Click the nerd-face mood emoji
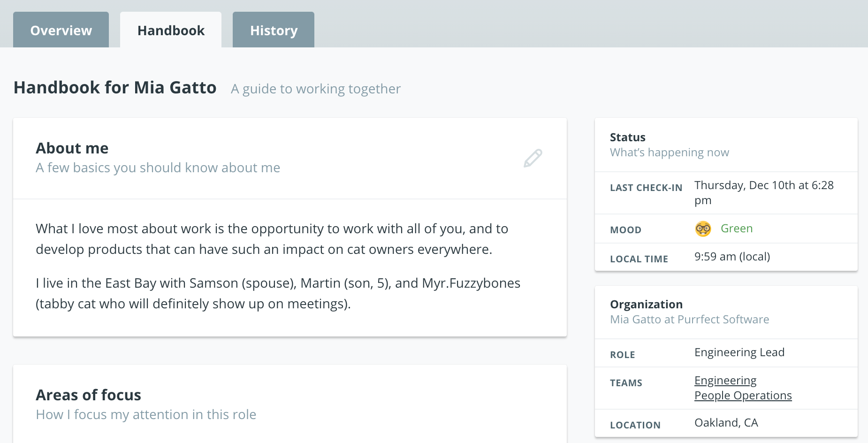The height and width of the screenshot is (443, 868). pos(703,229)
